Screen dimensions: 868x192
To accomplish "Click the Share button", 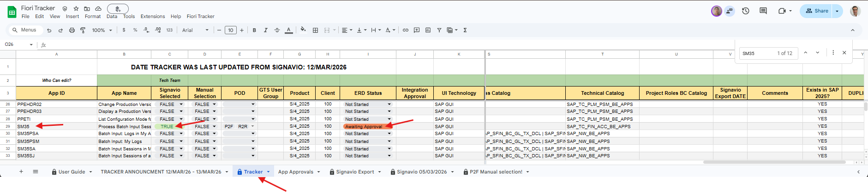I will click(816, 11).
